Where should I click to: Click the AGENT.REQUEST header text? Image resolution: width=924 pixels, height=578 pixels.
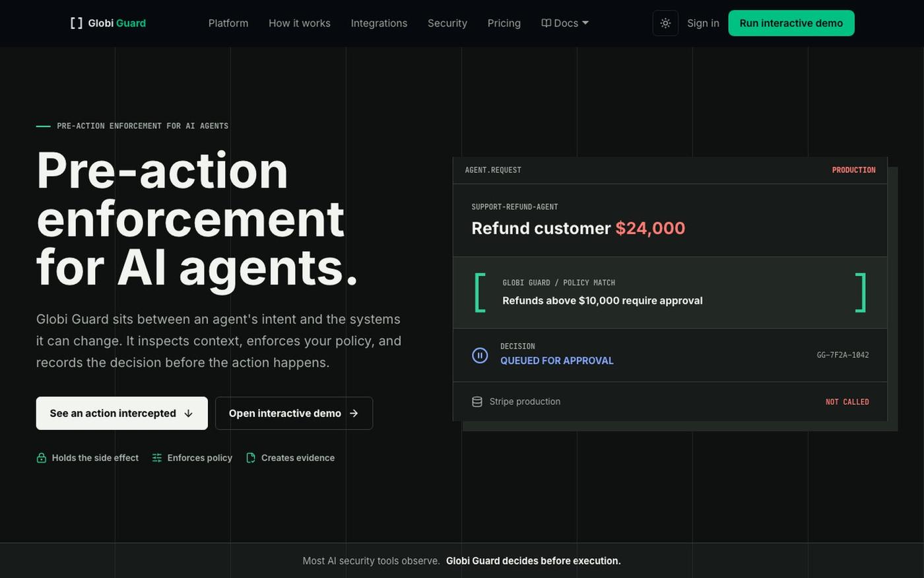493,170
